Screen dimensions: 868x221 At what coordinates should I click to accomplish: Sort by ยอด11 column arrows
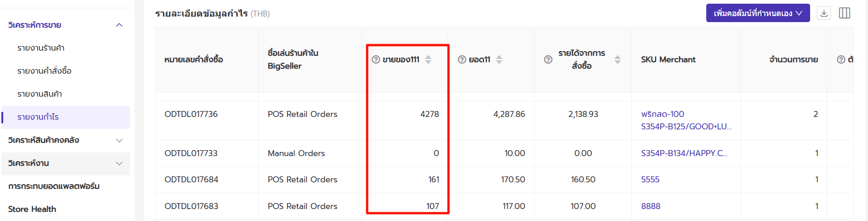coord(499,59)
